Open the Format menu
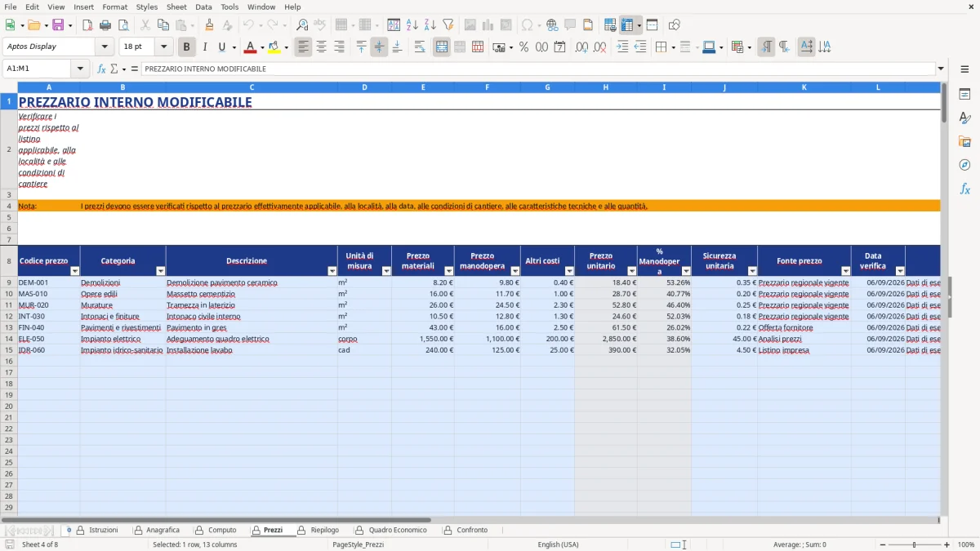The height and width of the screenshot is (551, 980). pyautogui.click(x=115, y=7)
